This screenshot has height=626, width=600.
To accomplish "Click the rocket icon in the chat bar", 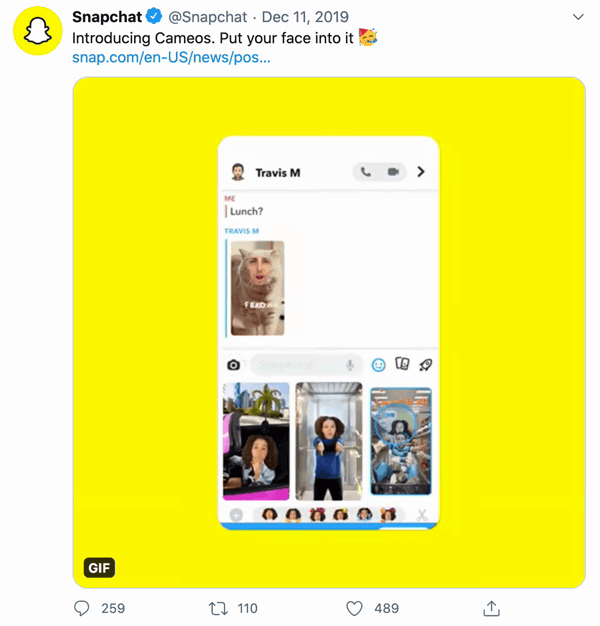I will (x=425, y=365).
